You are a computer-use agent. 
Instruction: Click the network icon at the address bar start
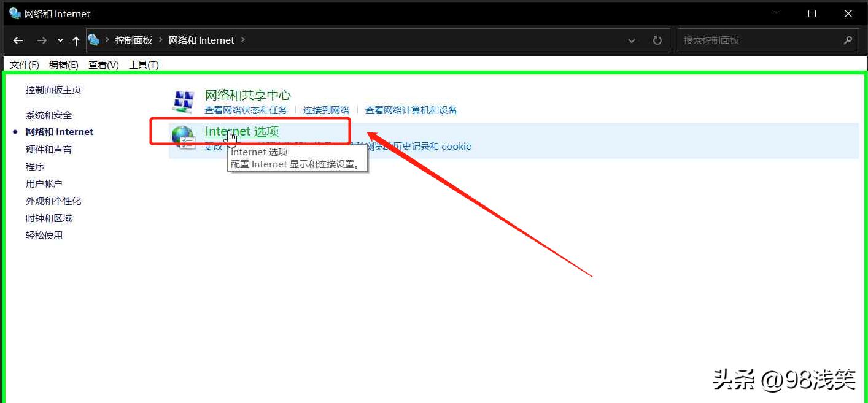tap(93, 39)
